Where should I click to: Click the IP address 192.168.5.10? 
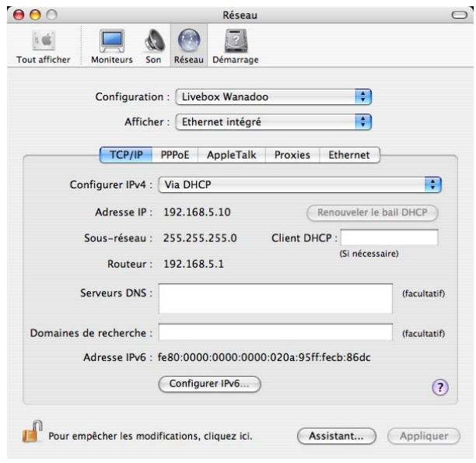[197, 212]
